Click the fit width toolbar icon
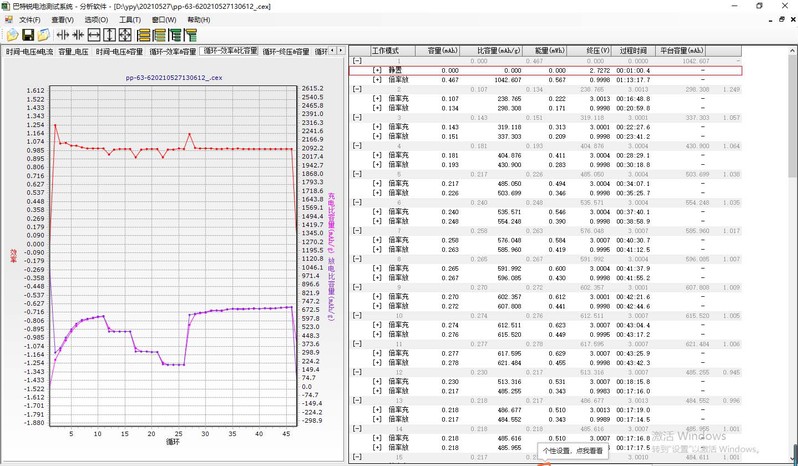Screen dimensions: 798x466 tap(94, 35)
